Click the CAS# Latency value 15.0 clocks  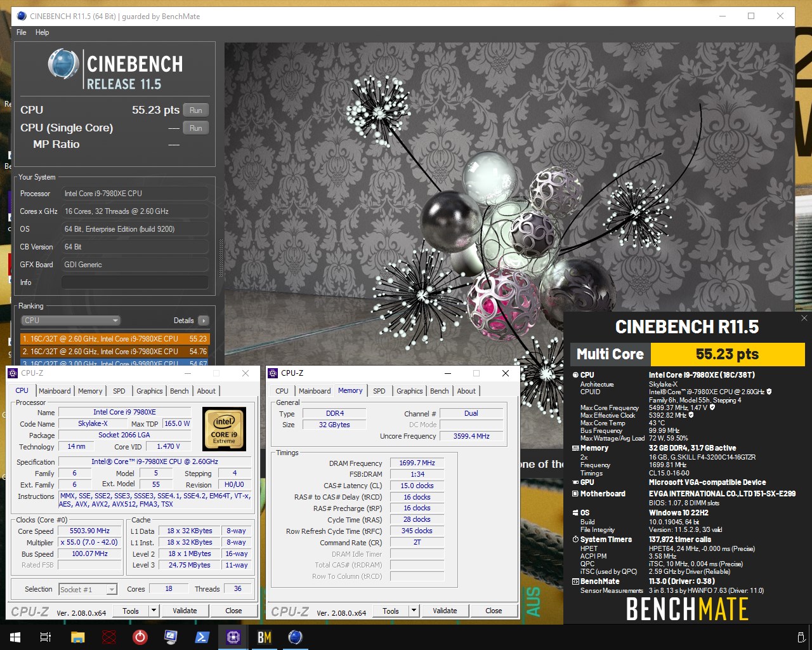coord(417,486)
